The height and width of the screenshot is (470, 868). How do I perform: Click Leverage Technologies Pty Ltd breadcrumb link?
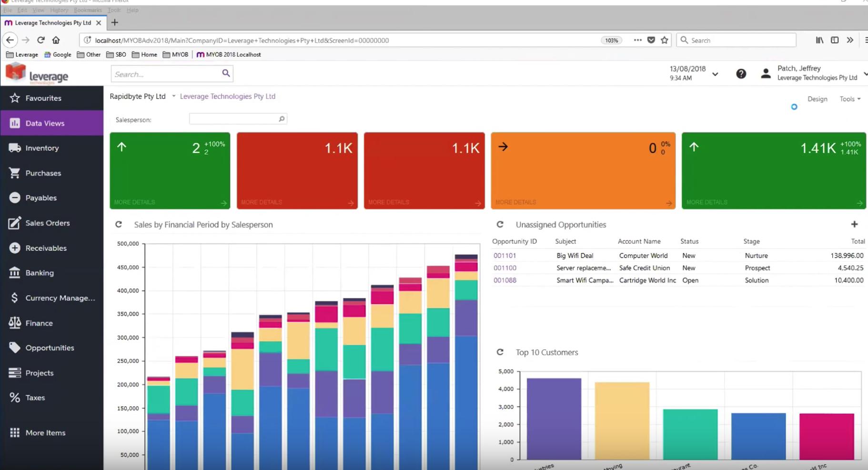pyautogui.click(x=228, y=96)
